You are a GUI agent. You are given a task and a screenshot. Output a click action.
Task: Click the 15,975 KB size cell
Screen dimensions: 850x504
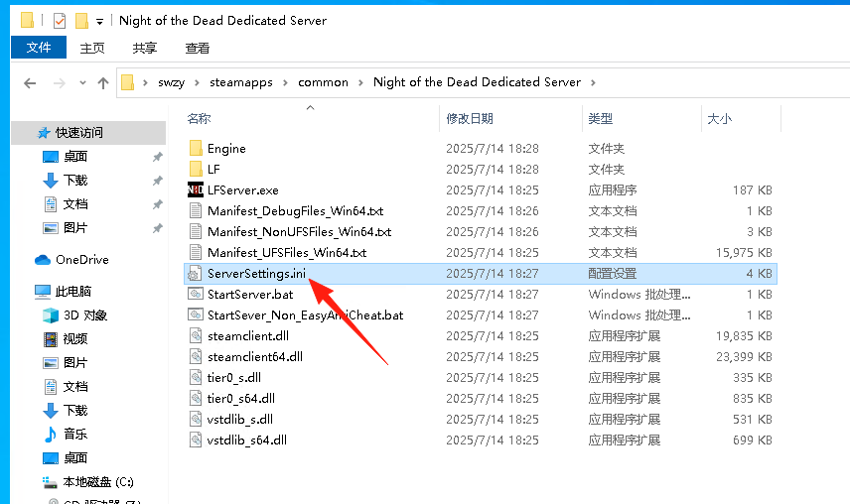click(744, 252)
